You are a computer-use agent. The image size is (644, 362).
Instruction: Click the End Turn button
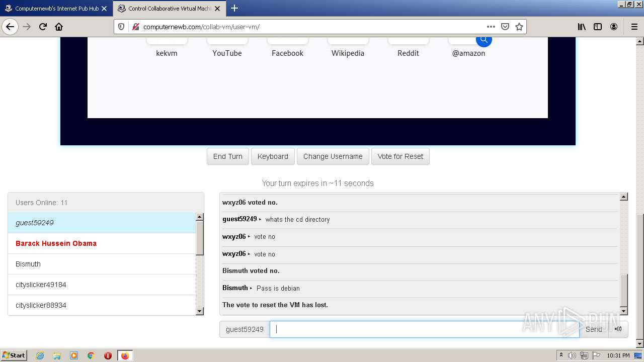pyautogui.click(x=228, y=156)
